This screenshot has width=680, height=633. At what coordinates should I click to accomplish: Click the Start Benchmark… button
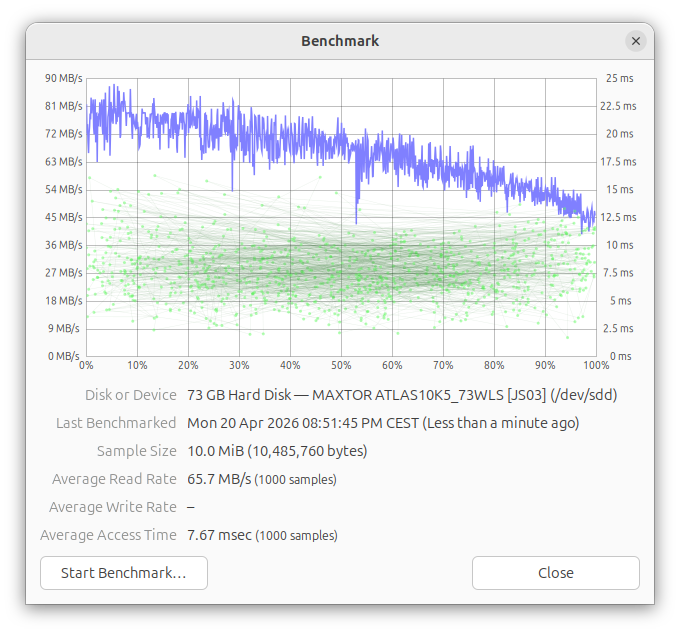point(123,573)
